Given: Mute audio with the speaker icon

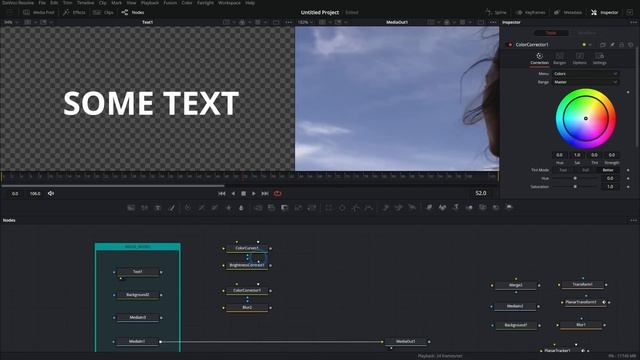Looking at the screenshot, I should (x=51, y=193).
